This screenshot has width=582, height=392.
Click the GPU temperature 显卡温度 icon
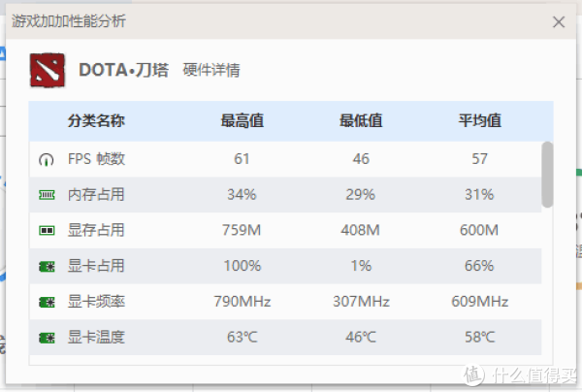[47, 338]
